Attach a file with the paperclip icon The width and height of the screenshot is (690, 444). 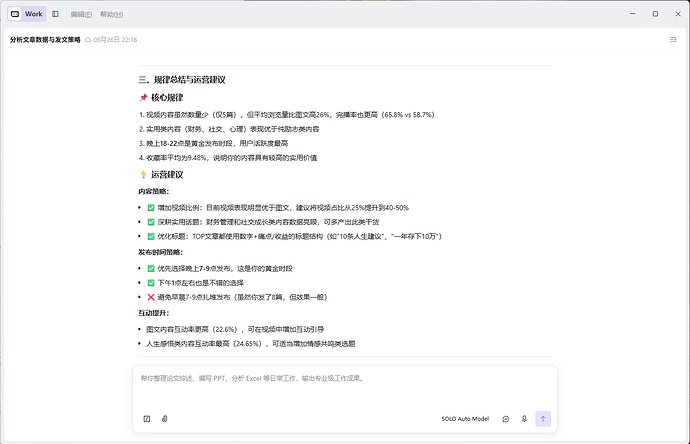(x=165, y=419)
